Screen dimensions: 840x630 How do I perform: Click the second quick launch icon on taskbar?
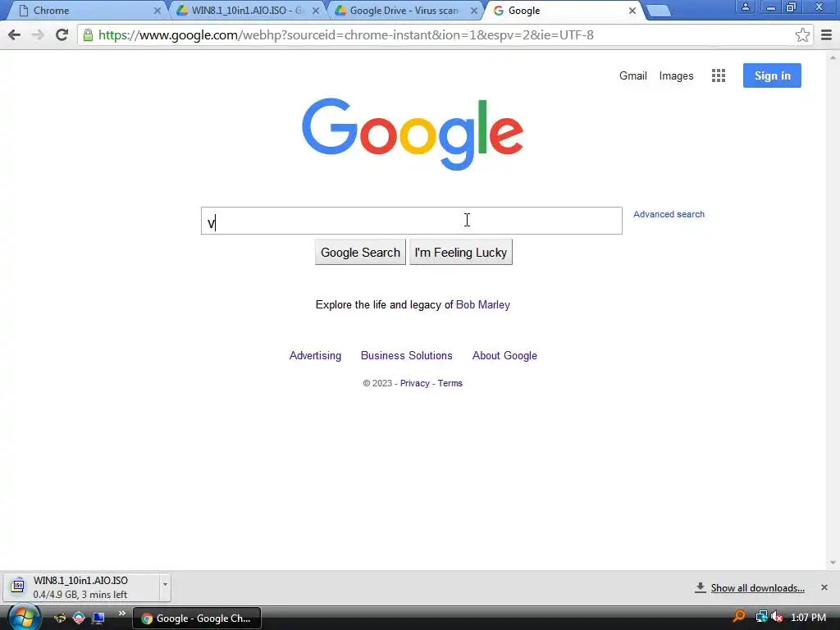pyautogui.click(x=79, y=619)
